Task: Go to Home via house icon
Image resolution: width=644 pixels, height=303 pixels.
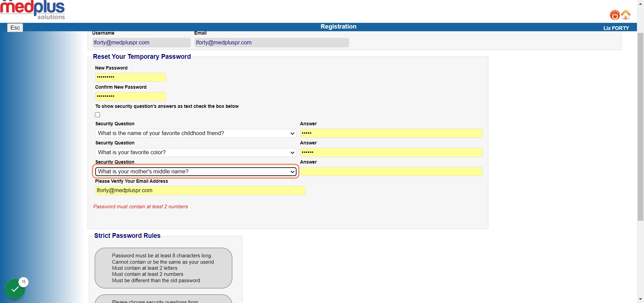Action: [x=626, y=14]
